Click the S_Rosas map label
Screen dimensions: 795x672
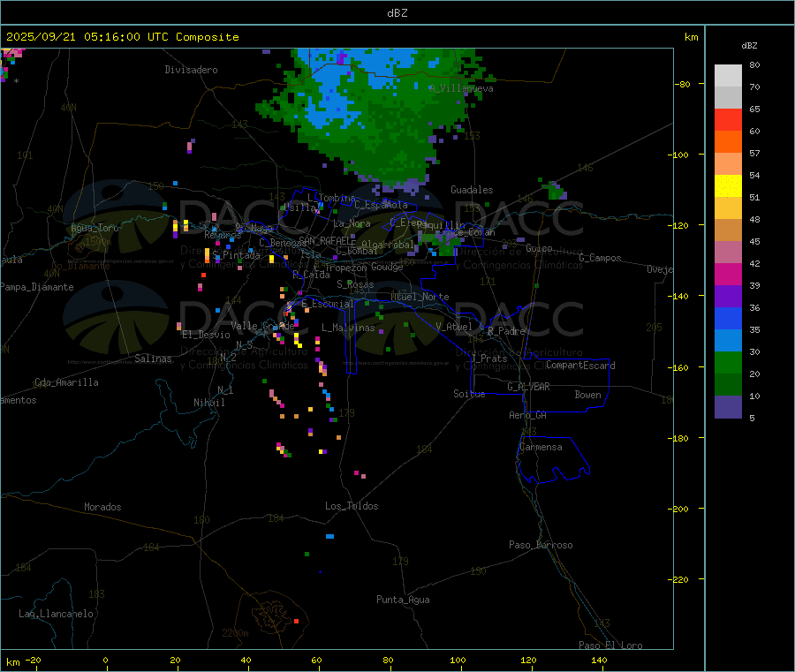tap(355, 284)
